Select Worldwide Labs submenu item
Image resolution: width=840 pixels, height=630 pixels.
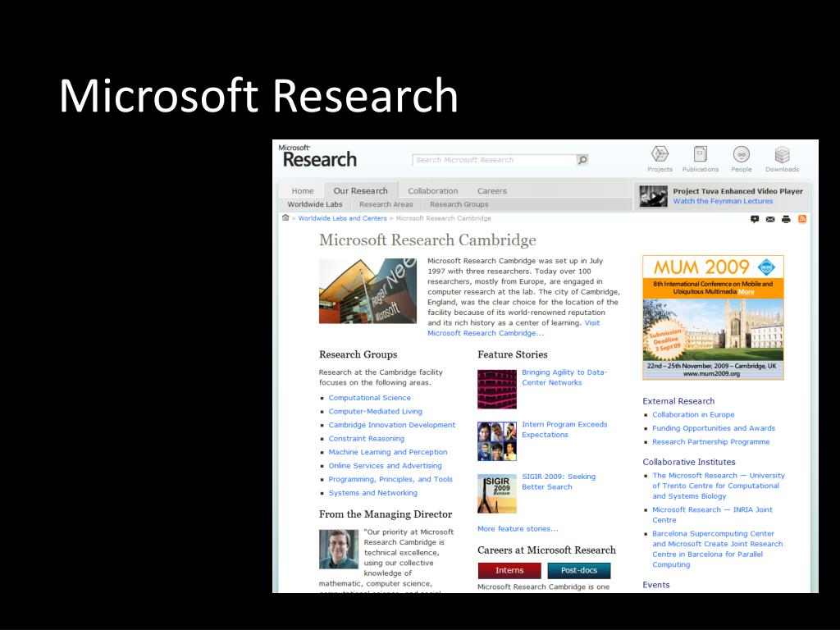pyautogui.click(x=315, y=204)
